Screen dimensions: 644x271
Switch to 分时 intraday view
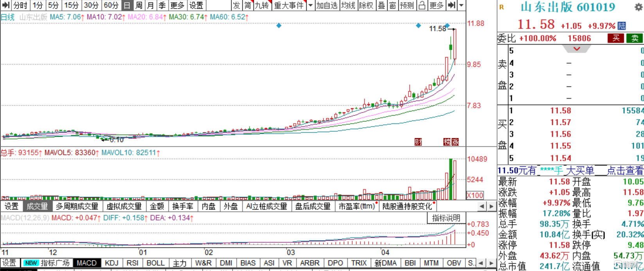click(x=20, y=5)
